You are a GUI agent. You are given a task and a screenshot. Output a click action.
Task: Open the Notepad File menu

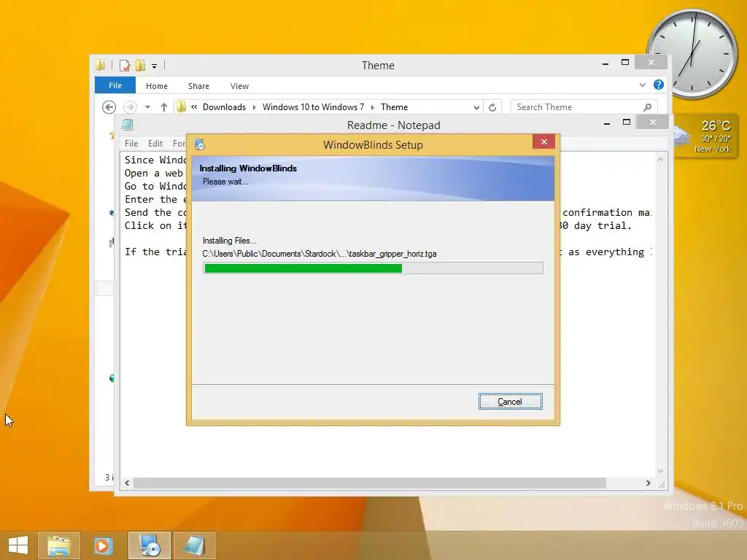pyautogui.click(x=131, y=144)
